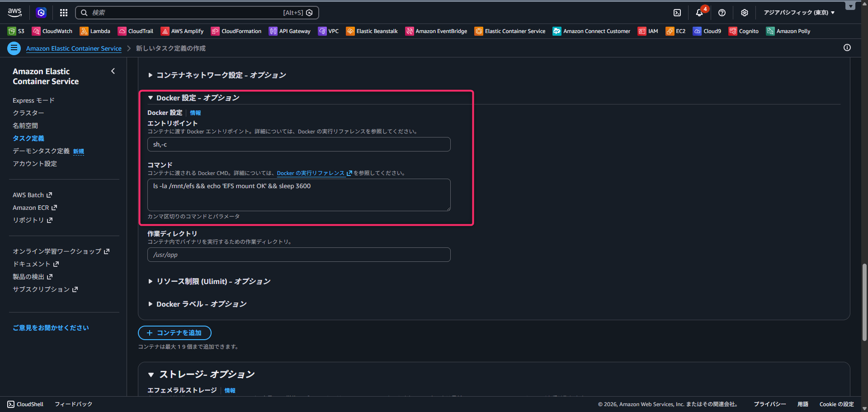Go to クラスター in the sidebar
This screenshot has width=868, height=412.
pos(28,113)
